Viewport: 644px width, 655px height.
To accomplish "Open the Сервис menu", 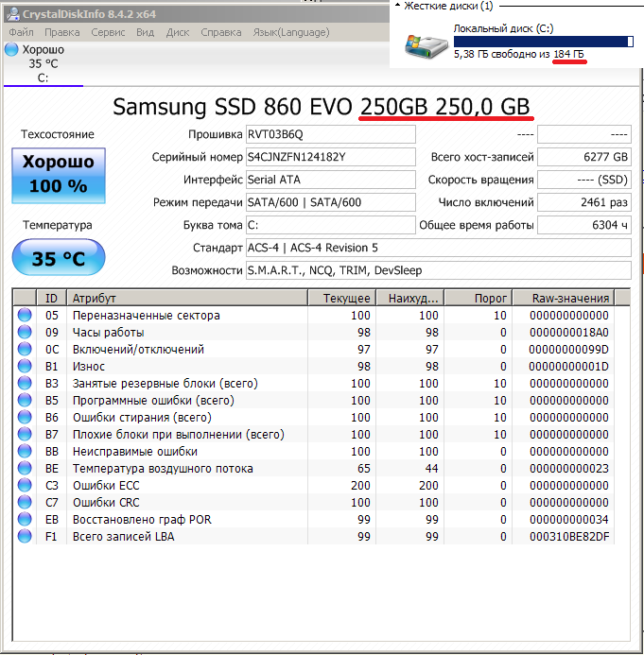I will pyautogui.click(x=108, y=32).
